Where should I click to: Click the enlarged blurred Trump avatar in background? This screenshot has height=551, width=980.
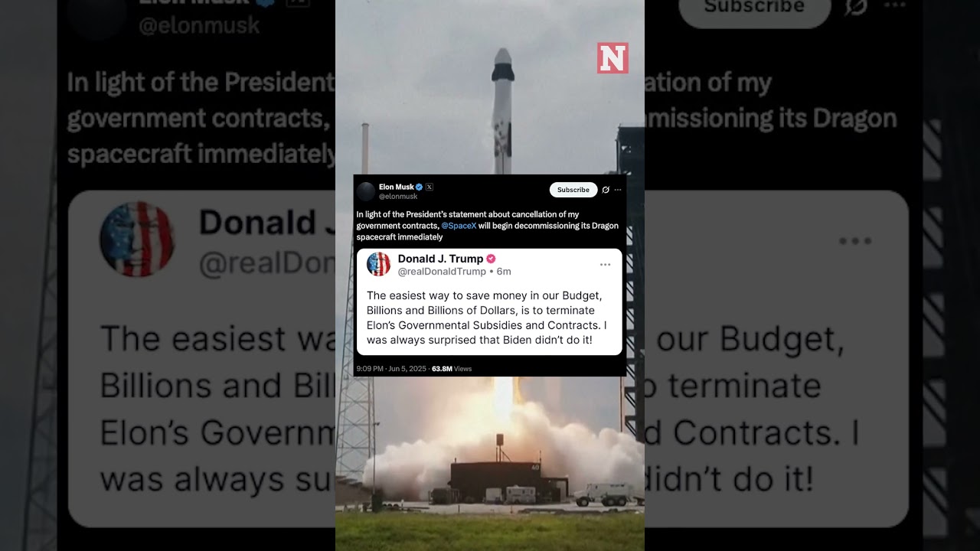click(137, 239)
